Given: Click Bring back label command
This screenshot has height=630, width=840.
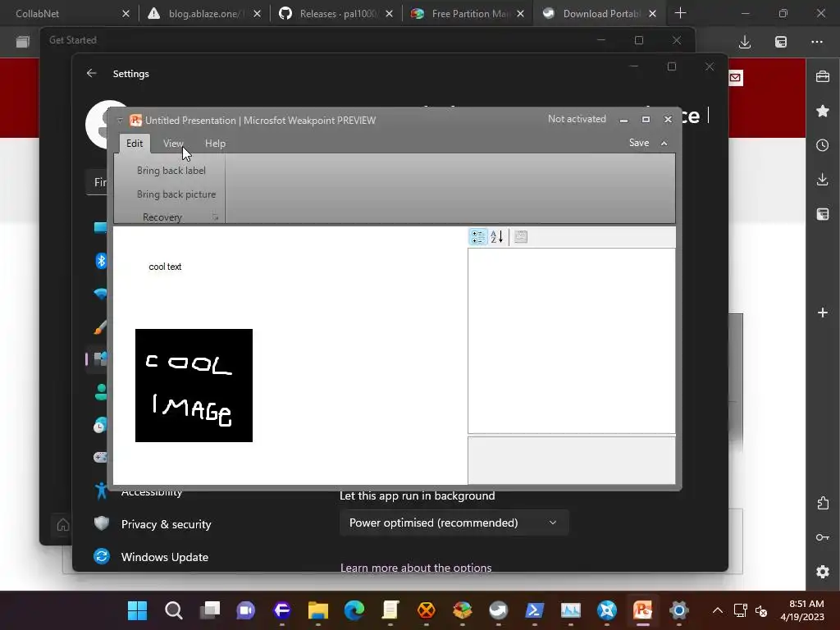Looking at the screenshot, I should click(171, 171).
